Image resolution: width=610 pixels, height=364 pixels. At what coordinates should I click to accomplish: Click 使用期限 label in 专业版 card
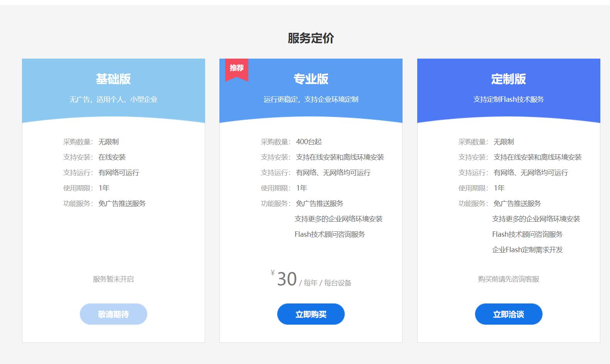pyautogui.click(x=276, y=188)
